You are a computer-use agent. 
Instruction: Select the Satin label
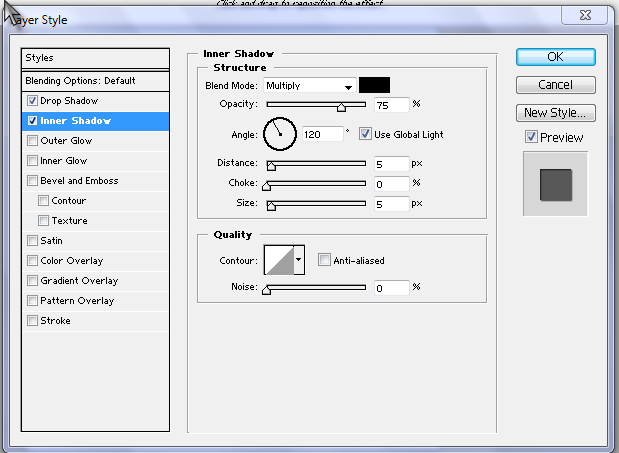(x=51, y=241)
